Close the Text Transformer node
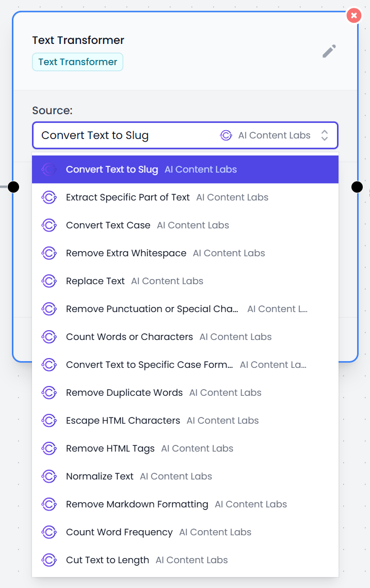This screenshot has width=370, height=588. 353,16
